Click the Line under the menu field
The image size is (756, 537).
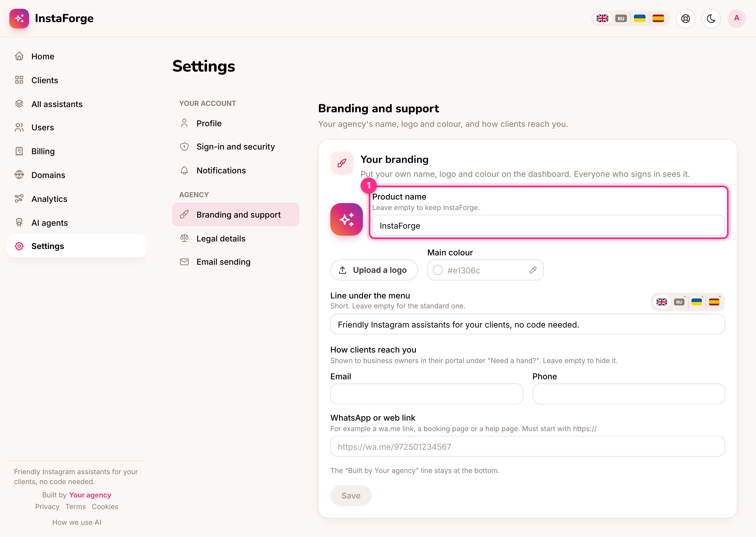coord(528,324)
